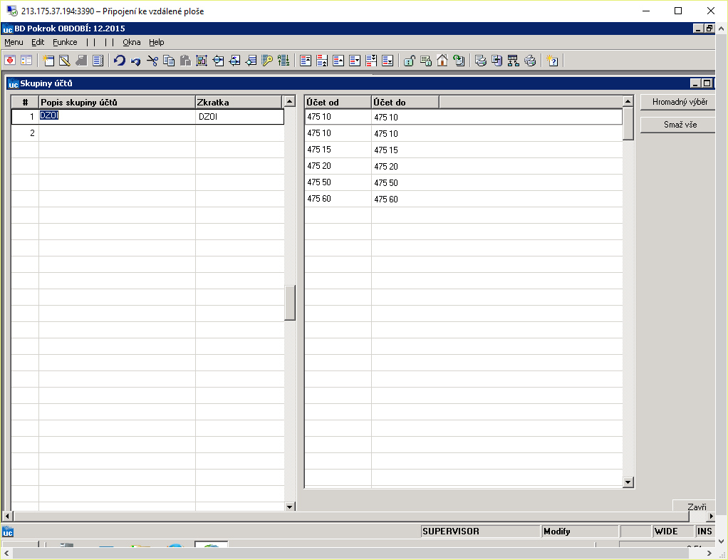The width and height of the screenshot is (728, 560).
Task: Open the Help menu
Action: [157, 42]
